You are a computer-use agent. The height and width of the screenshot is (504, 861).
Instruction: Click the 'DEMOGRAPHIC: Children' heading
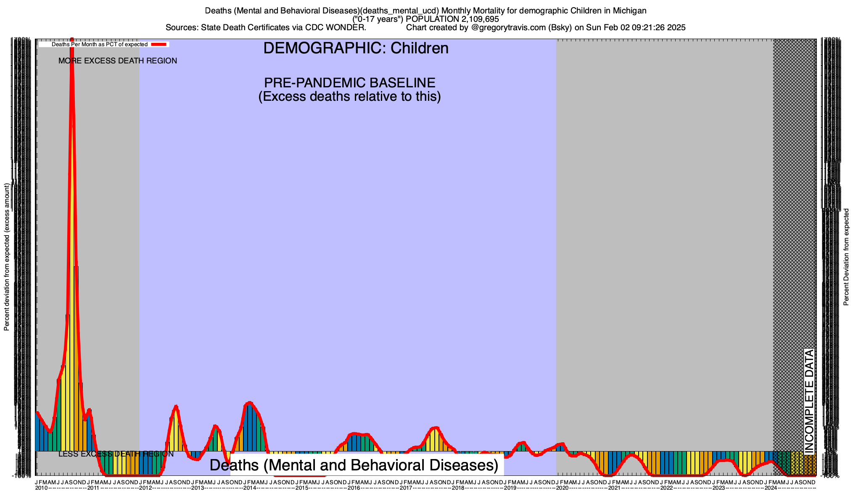click(x=356, y=48)
